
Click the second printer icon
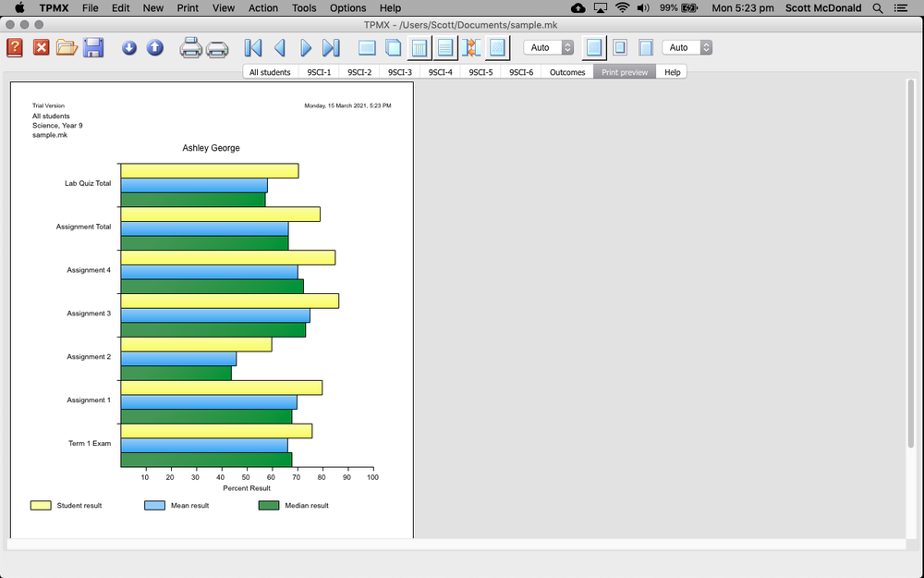[x=217, y=49]
